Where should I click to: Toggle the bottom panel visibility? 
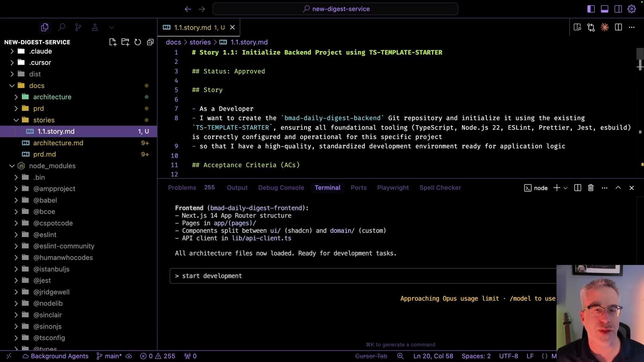(x=604, y=9)
